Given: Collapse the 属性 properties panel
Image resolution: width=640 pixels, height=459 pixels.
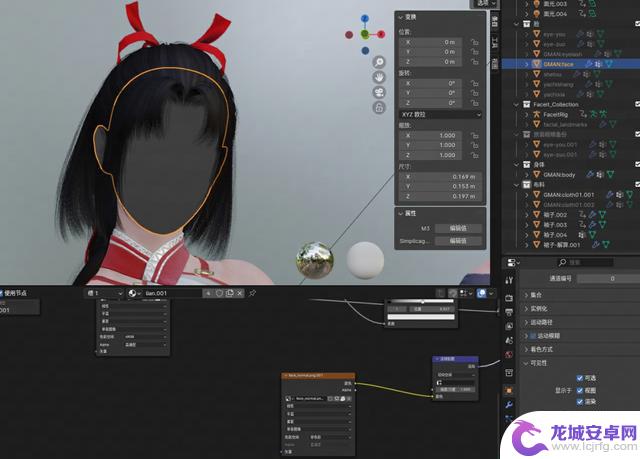Looking at the screenshot, I should (400, 213).
